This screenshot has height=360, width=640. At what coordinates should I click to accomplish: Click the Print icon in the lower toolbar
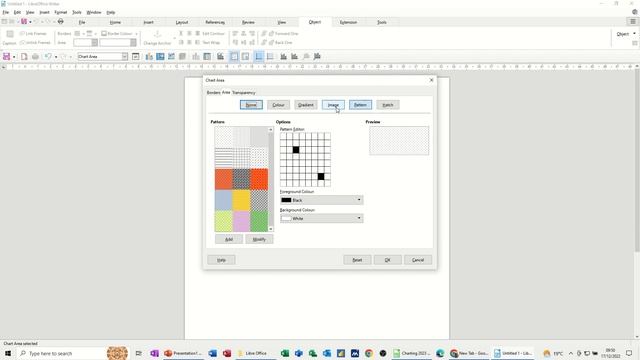click(x=35, y=56)
